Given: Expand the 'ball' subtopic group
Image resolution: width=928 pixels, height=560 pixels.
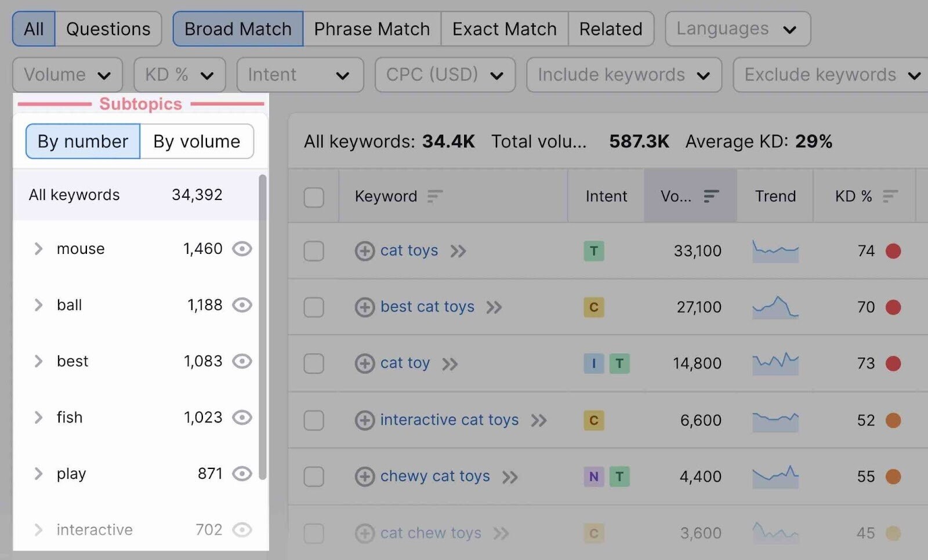Looking at the screenshot, I should pyautogui.click(x=38, y=305).
